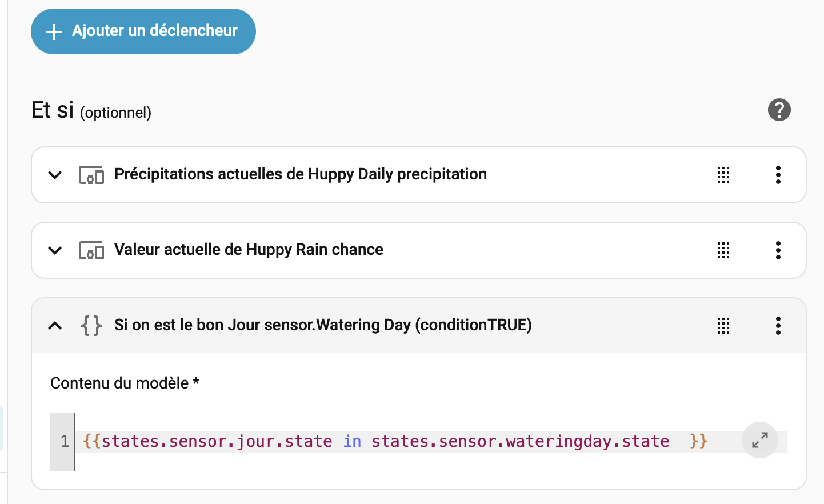Click drag handle for Huppy Daily precipitation condition
Image resolution: width=824 pixels, height=504 pixels.
[723, 175]
